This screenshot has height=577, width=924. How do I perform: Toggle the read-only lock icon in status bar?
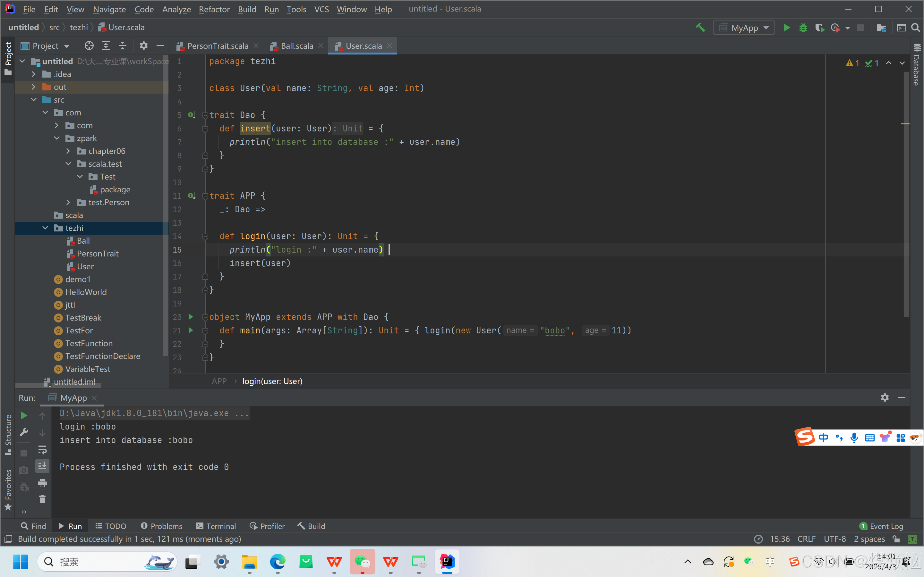pyautogui.click(x=896, y=539)
